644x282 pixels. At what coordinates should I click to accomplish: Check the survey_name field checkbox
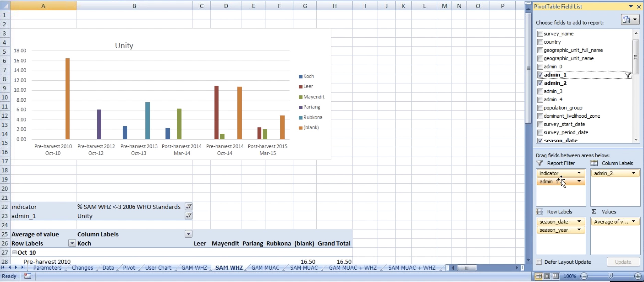point(540,34)
